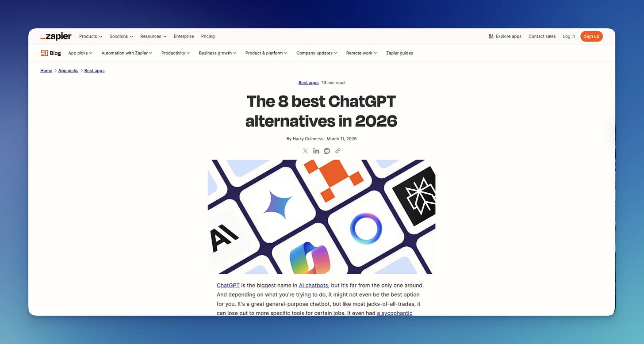
Task: Share the article on X (Twitter)
Action: tap(305, 151)
